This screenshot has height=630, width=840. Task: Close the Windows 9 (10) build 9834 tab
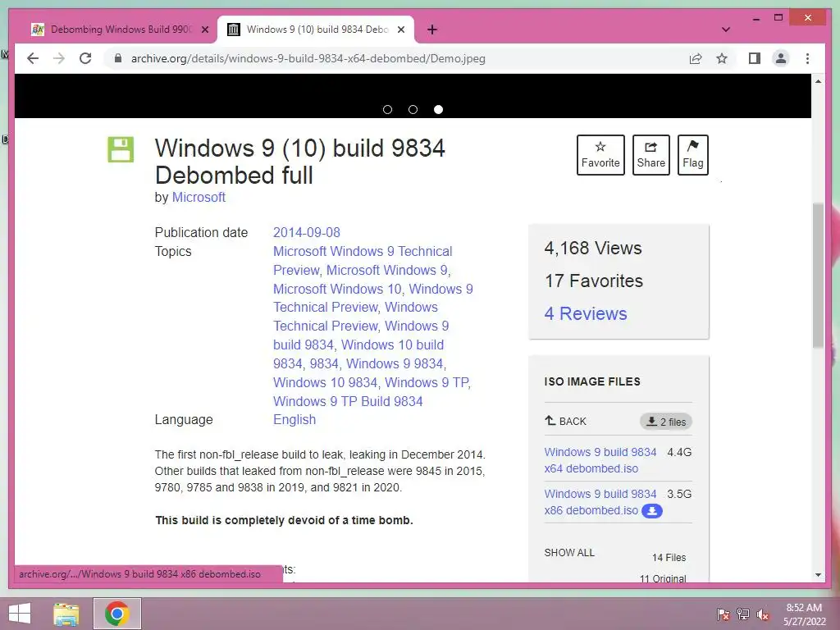pos(400,30)
